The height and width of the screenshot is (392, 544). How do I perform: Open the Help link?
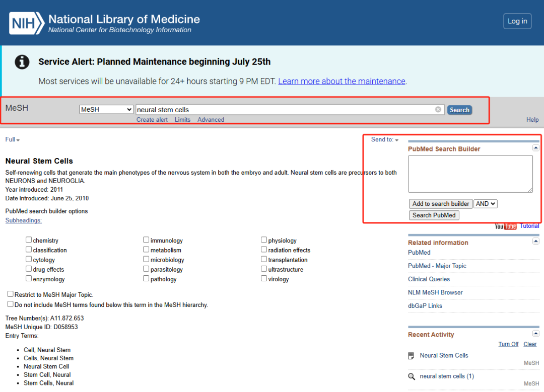point(532,120)
